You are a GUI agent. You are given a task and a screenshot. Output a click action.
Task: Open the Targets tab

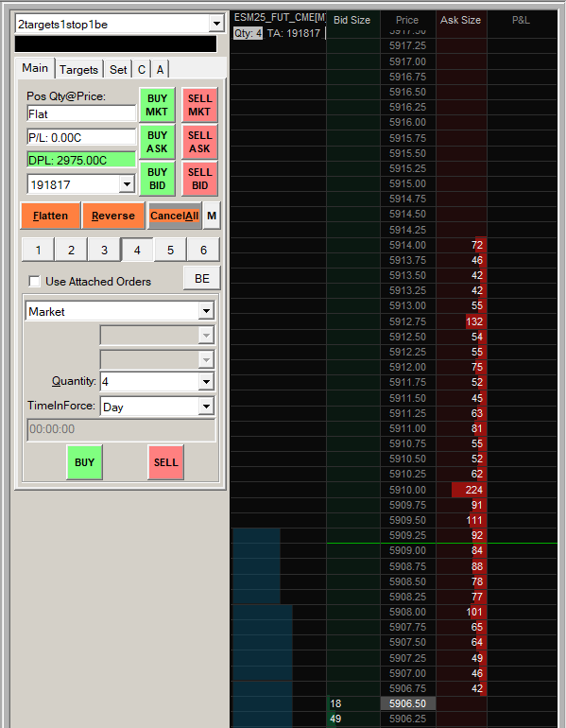(78, 70)
